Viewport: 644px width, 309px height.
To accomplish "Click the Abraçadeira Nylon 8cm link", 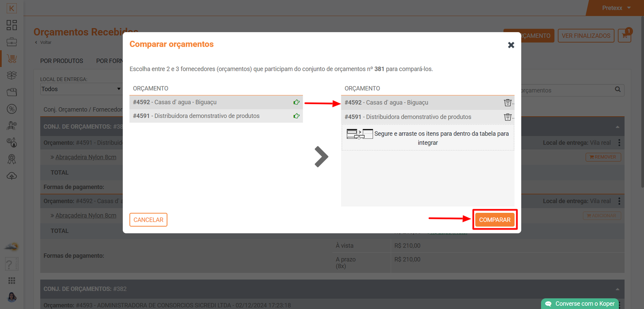I will pyautogui.click(x=86, y=157).
